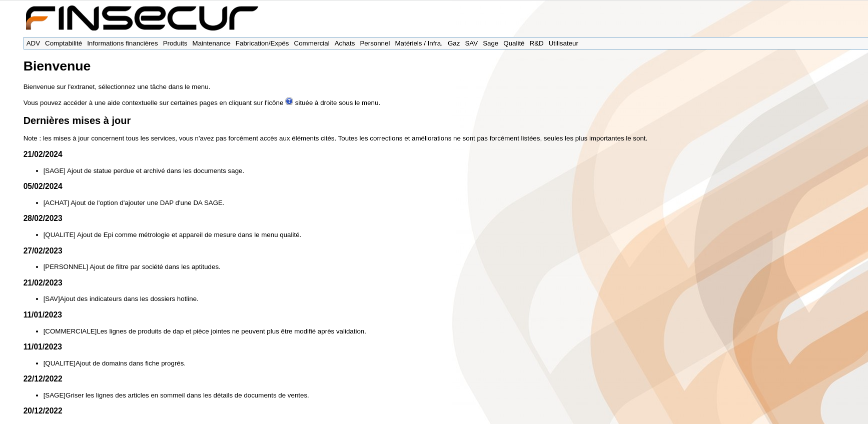
Task: Open the Produits menu
Action: pyautogui.click(x=175, y=43)
